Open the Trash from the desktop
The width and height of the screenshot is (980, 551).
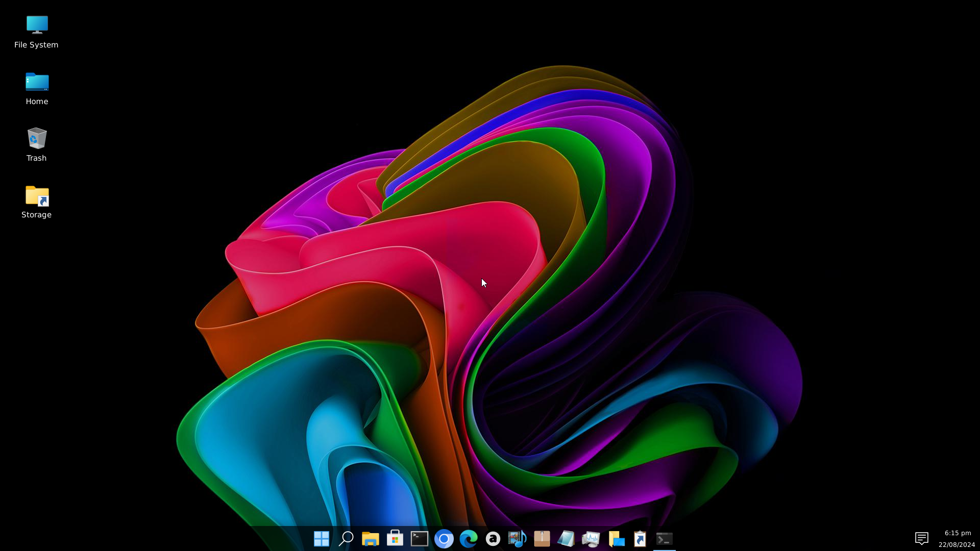[x=36, y=145]
